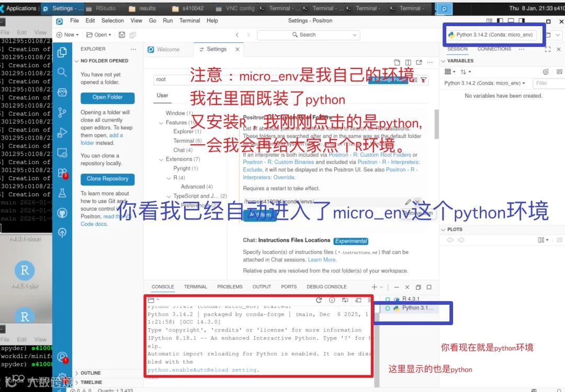Click the top command center Search box
565x392 pixels.
(309, 35)
